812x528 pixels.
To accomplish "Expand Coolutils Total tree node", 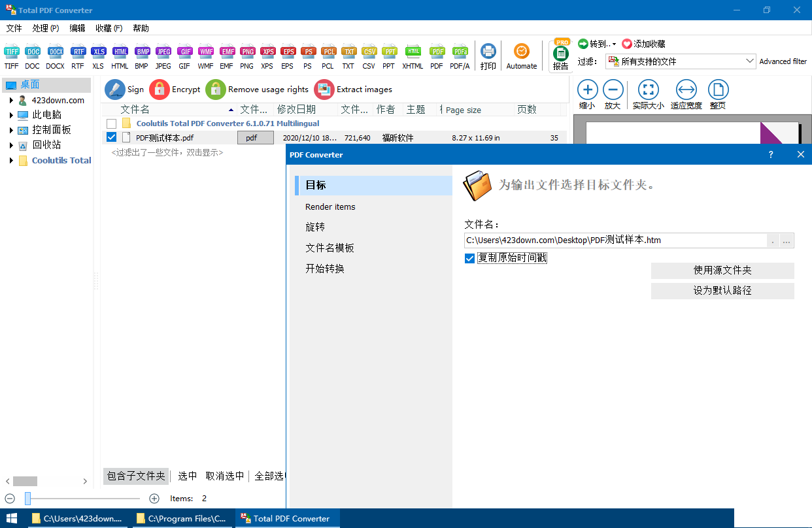I will coord(11,160).
